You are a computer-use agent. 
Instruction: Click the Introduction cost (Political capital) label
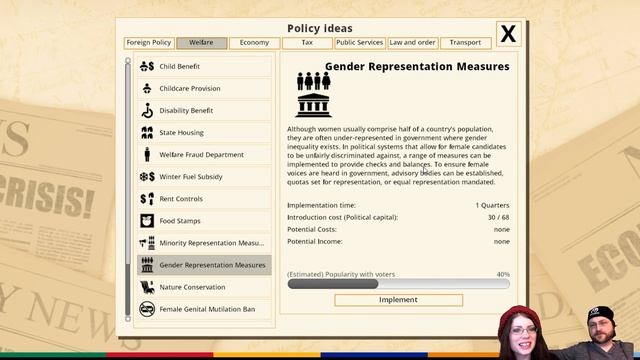[342, 218]
